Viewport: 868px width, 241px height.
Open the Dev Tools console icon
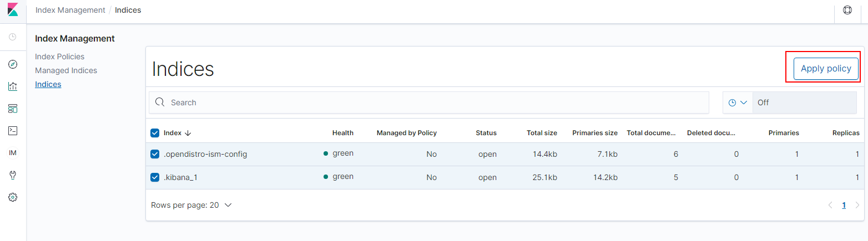point(13,131)
